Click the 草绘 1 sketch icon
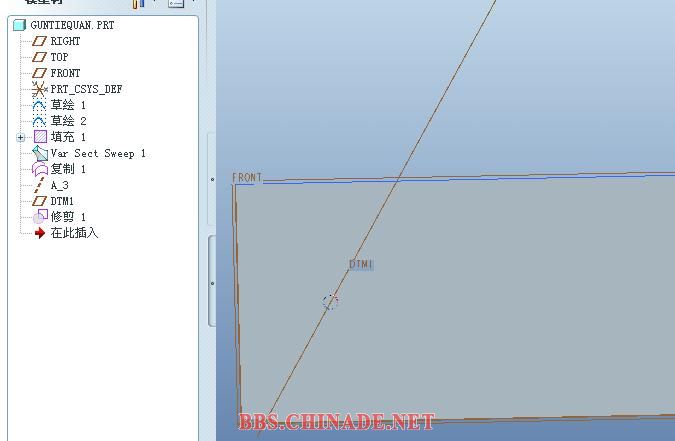This screenshot has height=441, width=675. pyautogui.click(x=39, y=105)
